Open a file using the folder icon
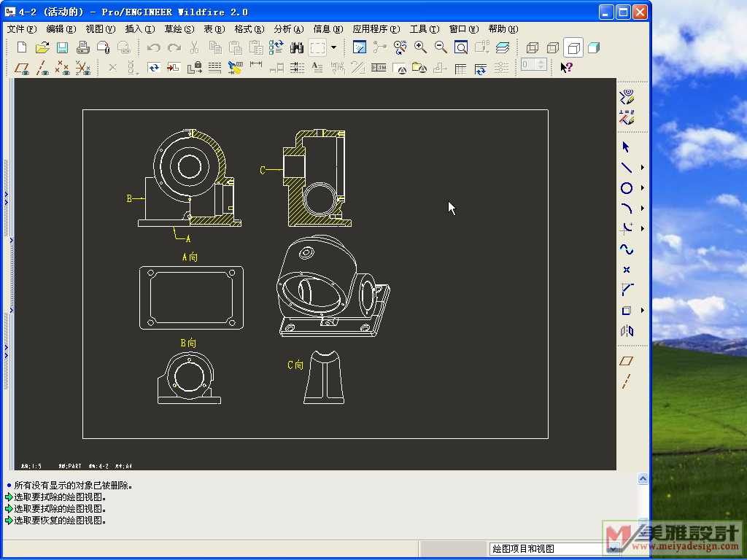The height and width of the screenshot is (560, 747). [x=42, y=47]
